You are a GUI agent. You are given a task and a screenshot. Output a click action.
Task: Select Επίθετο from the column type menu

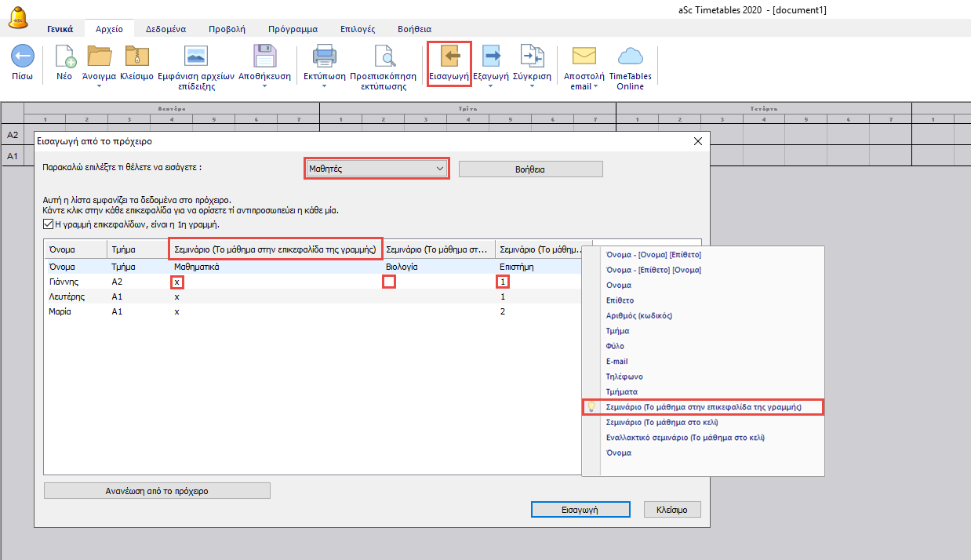[x=620, y=300]
